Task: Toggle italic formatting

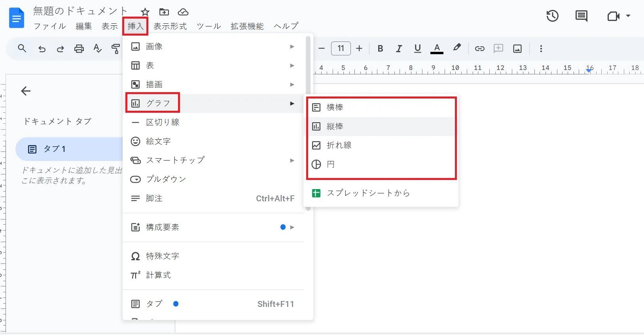Action: click(399, 49)
